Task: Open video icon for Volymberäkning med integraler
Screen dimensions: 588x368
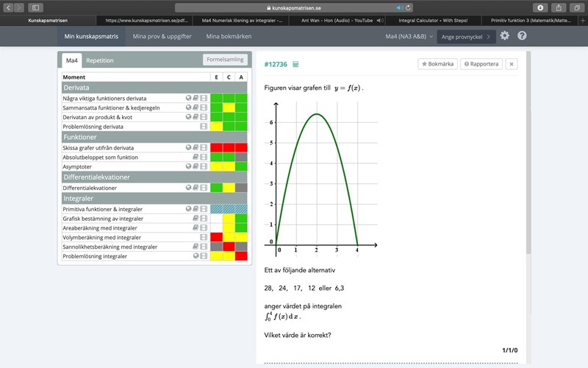Action: point(204,237)
